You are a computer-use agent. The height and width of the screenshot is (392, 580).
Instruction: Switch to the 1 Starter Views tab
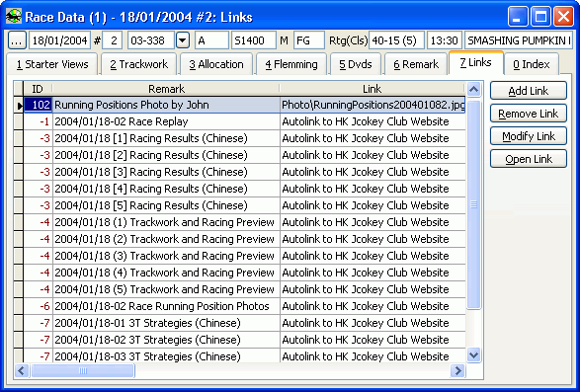(52, 64)
